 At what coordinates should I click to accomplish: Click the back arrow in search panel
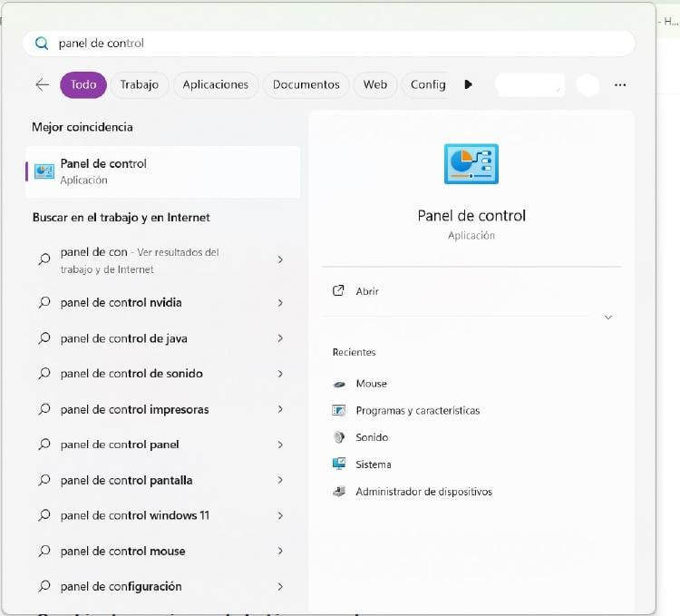[42, 84]
